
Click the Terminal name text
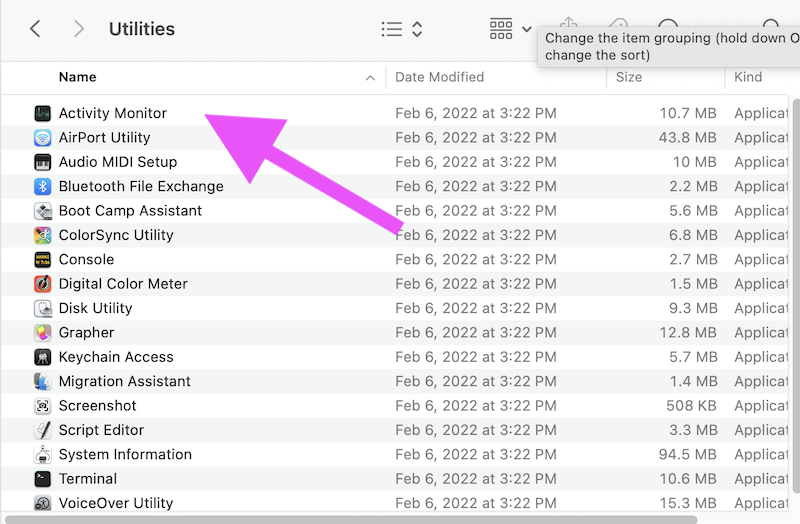pyautogui.click(x=88, y=479)
